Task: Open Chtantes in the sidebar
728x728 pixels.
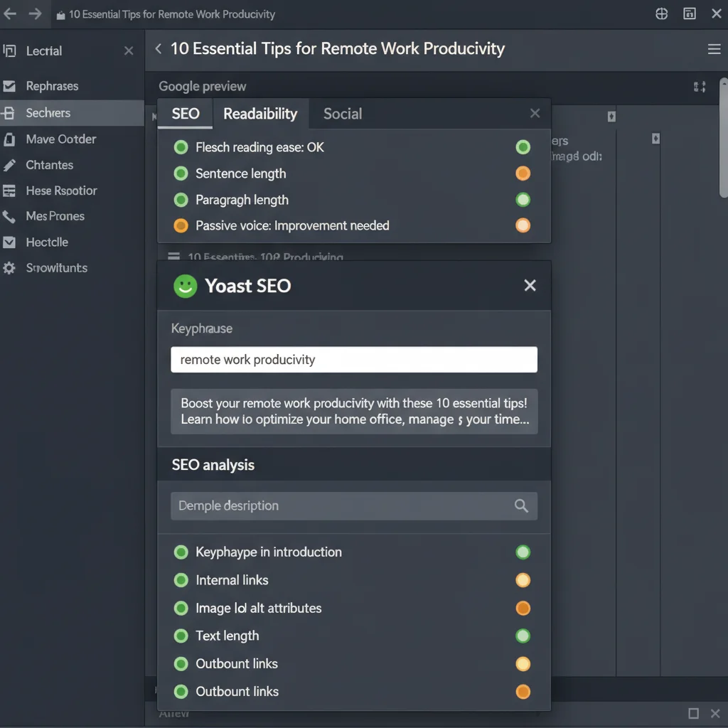Action: pyautogui.click(x=72, y=165)
